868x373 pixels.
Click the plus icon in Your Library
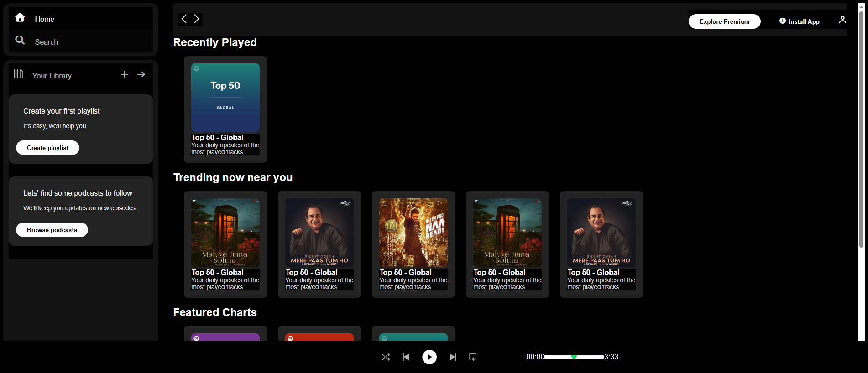125,74
